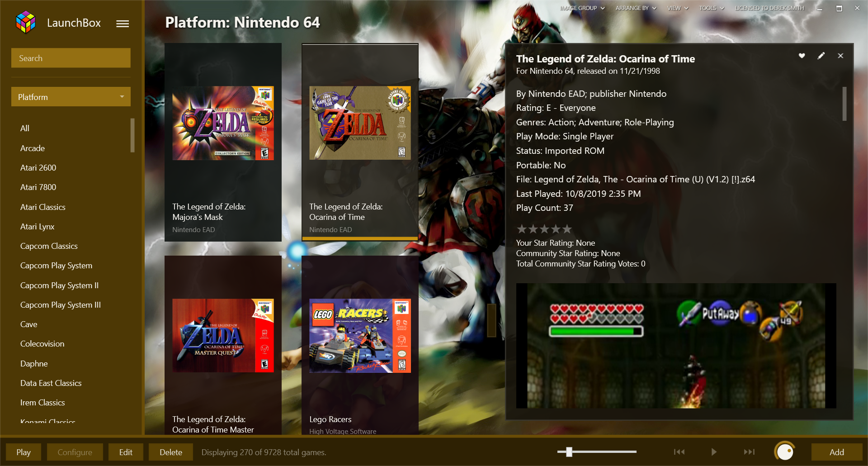Click the LaunchBox cube logo
Image resolution: width=868 pixels, height=466 pixels.
[x=25, y=22]
